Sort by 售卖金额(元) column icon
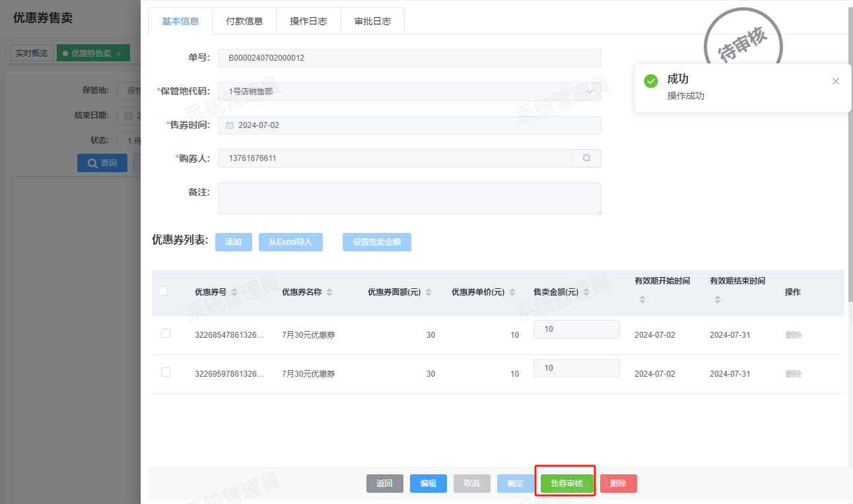This screenshot has height=504, width=853. (x=586, y=292)
